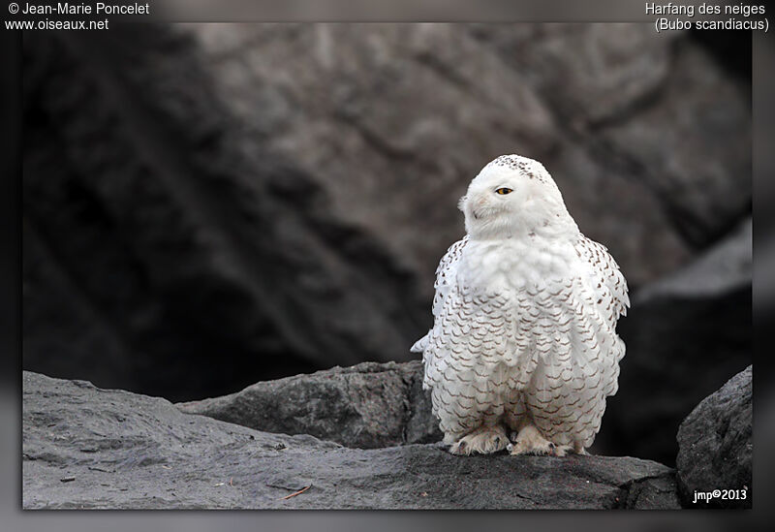Click the small orange twig on the rock
The height and width of the screenshot is (532, 775).
(296, 493)
